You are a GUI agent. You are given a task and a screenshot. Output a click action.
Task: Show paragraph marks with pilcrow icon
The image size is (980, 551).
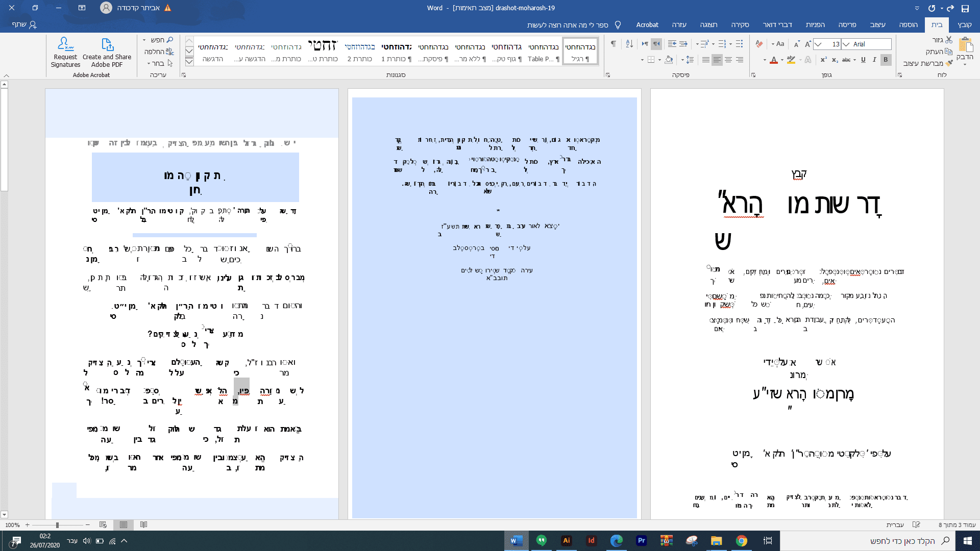pyautogui.click(x=613, y=44)
